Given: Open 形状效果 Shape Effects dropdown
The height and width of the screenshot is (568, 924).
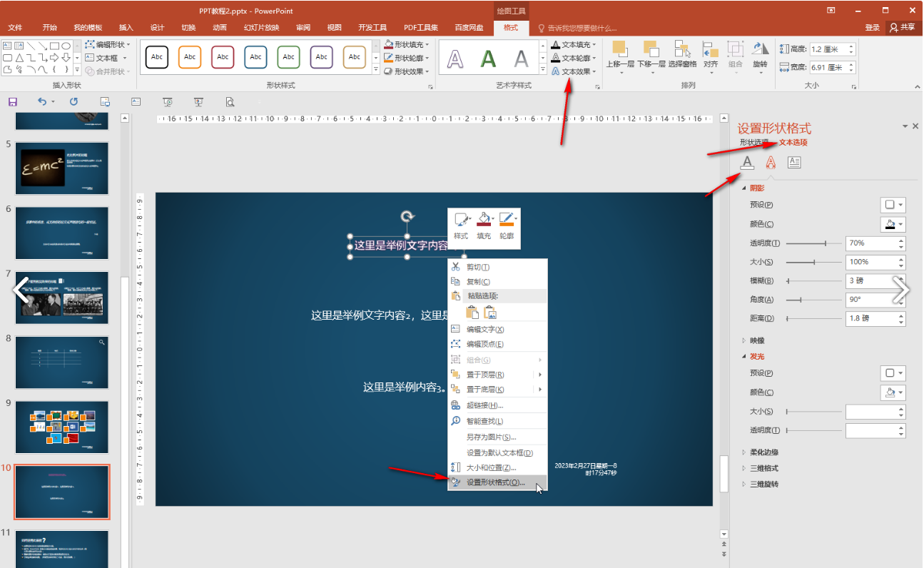Looking at the screenshot, I should pyautogui.click(x=407, y=71).
